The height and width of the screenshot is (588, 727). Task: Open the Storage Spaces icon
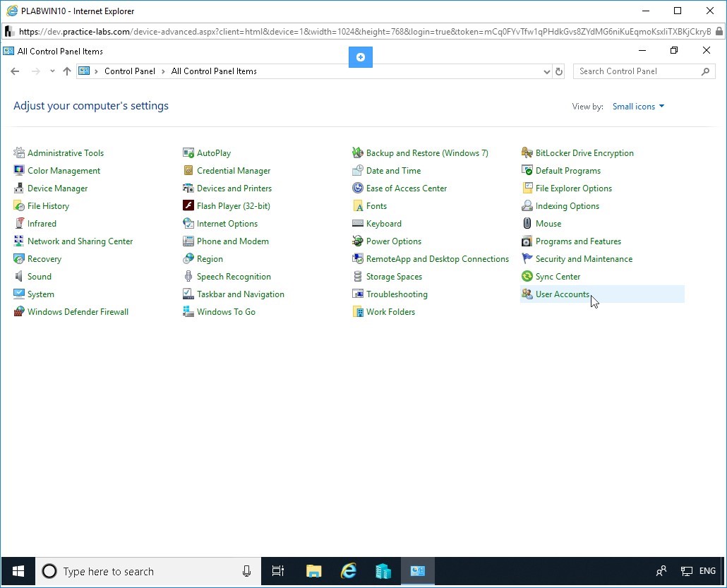[x=357, y=276]
